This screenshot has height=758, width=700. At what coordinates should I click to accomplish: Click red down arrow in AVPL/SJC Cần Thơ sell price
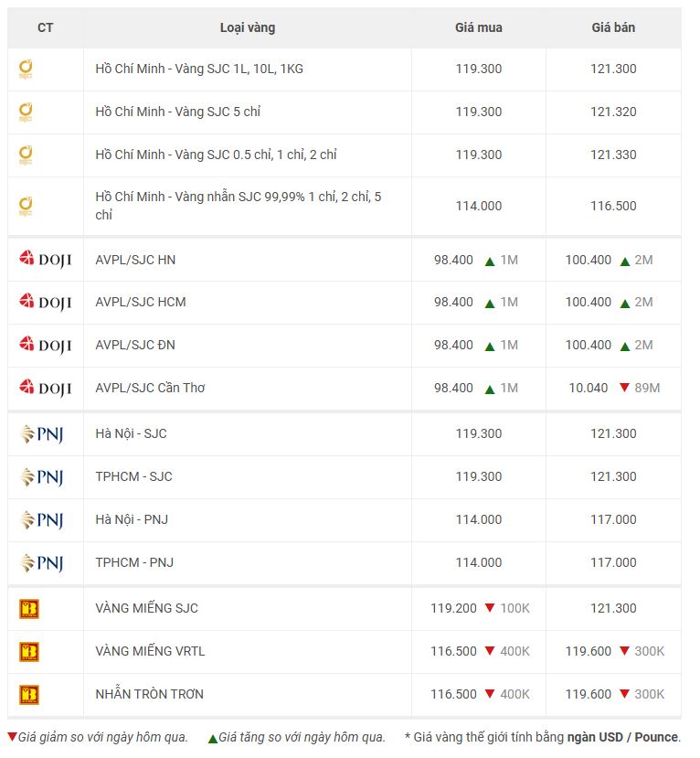pyautogui.click(x=625, y=387)
